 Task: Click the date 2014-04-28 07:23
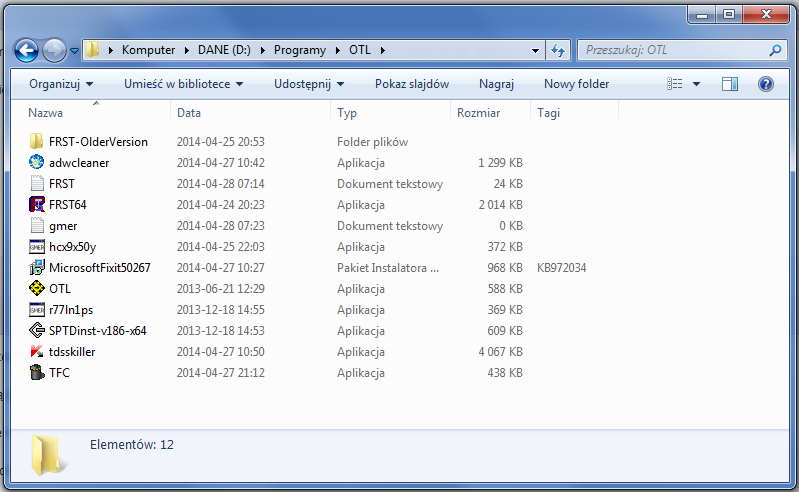pos(221,226)
